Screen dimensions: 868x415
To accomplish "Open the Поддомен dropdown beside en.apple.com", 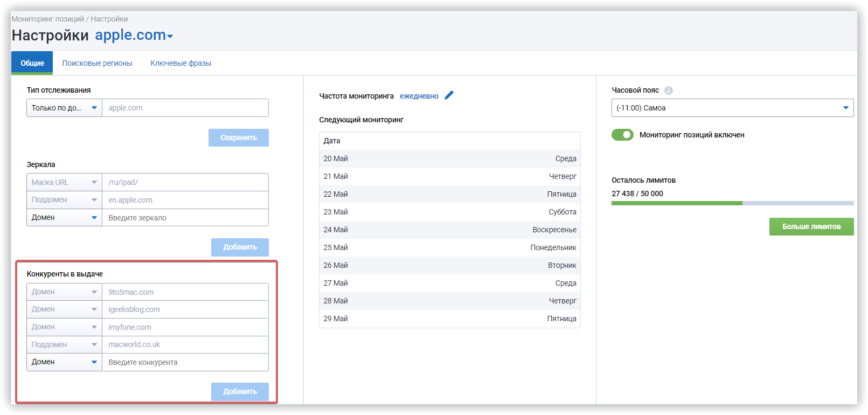I will (x=64, y=200).
